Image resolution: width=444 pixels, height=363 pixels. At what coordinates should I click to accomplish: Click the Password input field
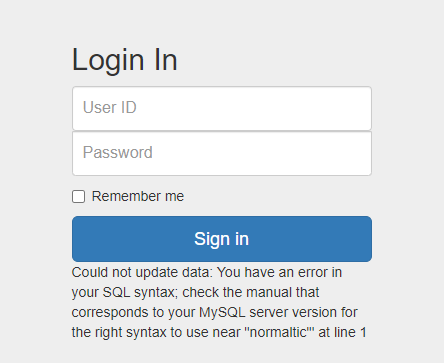coord(222,153)
